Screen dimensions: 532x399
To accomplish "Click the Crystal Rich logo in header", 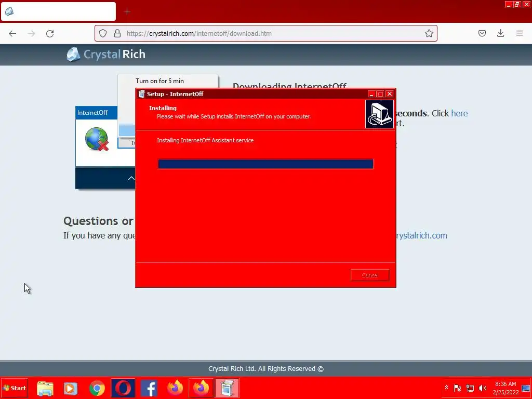I will (106, 54).
